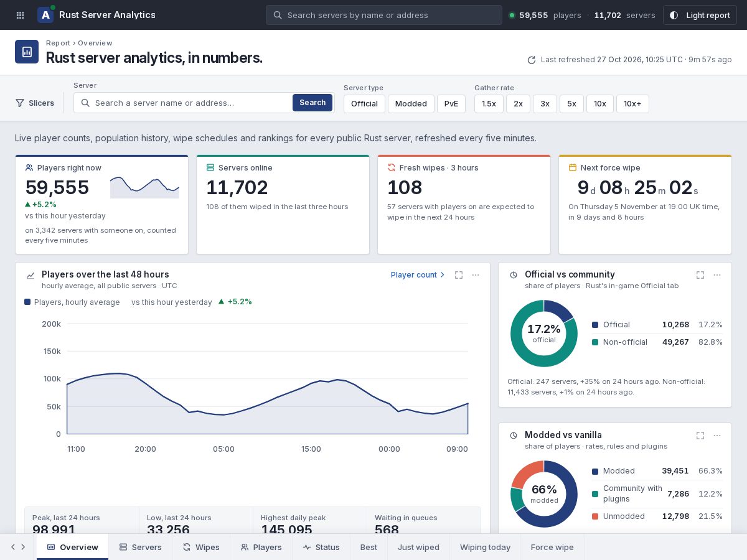This screenshot has height=560, width=747.
Task: Toggle the 10x+ gather rate filter
Action: point(632,104)
